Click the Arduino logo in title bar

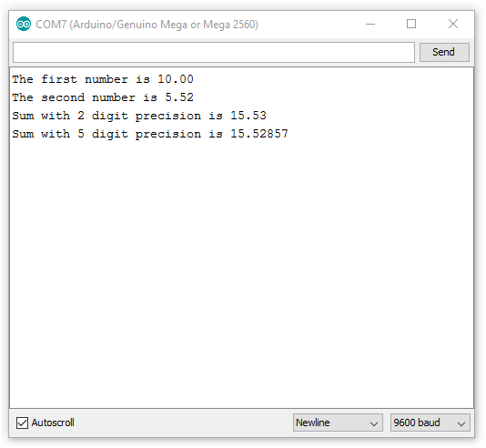point(24,25)
